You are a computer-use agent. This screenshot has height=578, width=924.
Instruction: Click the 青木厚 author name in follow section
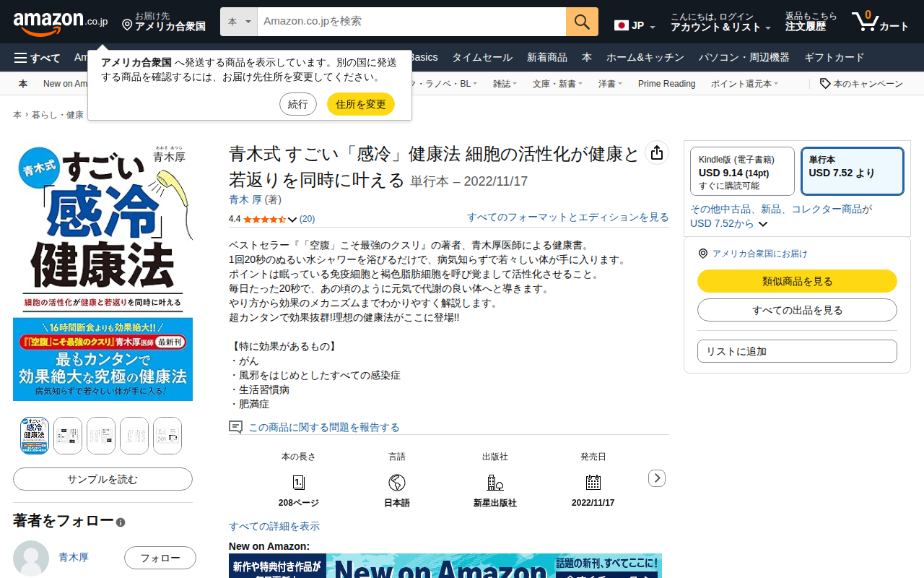[74, 557]
